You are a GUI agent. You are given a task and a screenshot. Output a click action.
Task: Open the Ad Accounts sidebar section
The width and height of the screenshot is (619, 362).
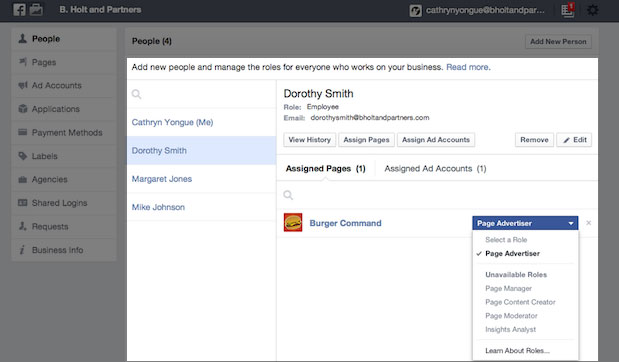pyautogui.click(x=64, y=85)
